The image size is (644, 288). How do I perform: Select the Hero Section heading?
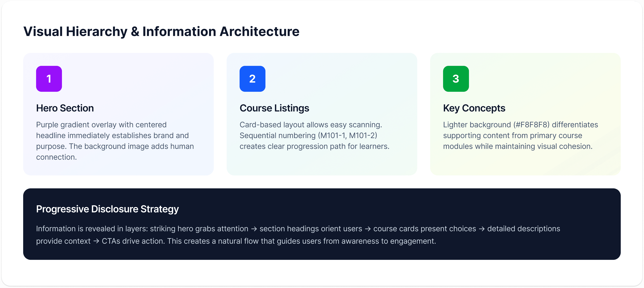tap(65, 108)
